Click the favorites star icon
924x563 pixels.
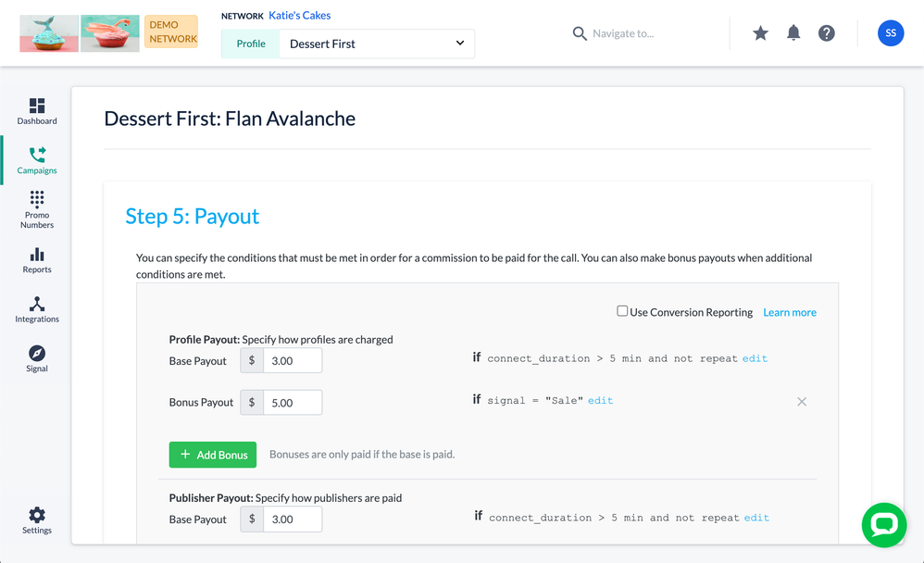[x=760, y=33]
